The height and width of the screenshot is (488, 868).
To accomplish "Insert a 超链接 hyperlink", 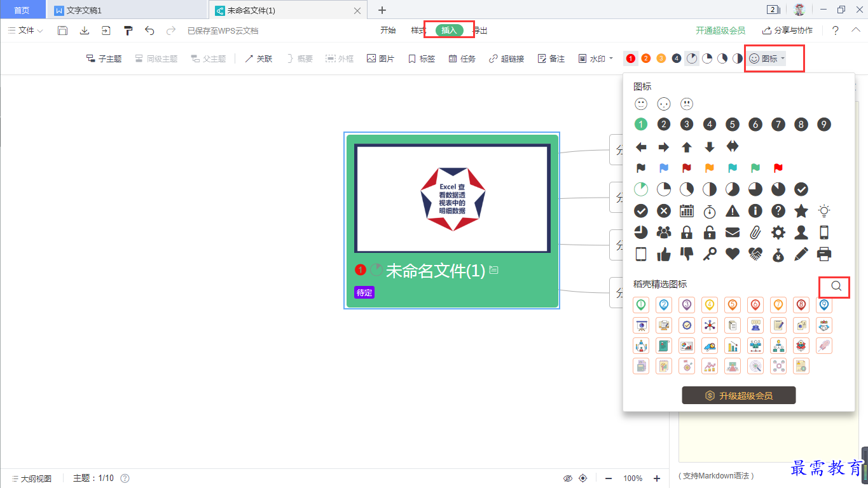I will pyautogui.click(x=506, y=58).
